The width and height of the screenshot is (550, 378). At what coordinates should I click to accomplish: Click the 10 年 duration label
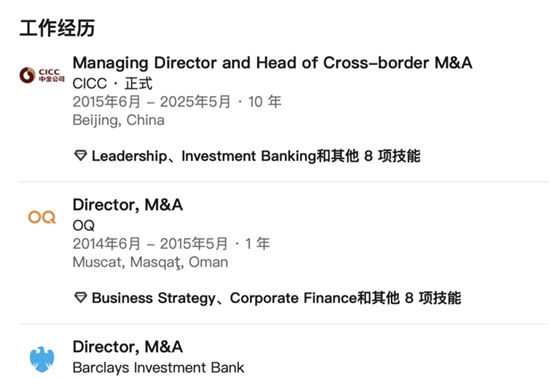tap(265, 102)
